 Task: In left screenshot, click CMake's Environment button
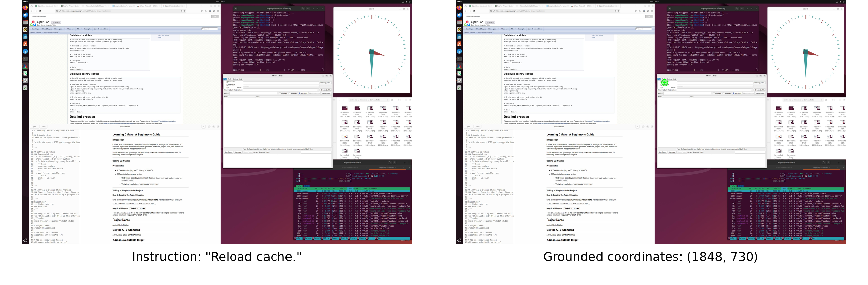(x=326, y=93)
